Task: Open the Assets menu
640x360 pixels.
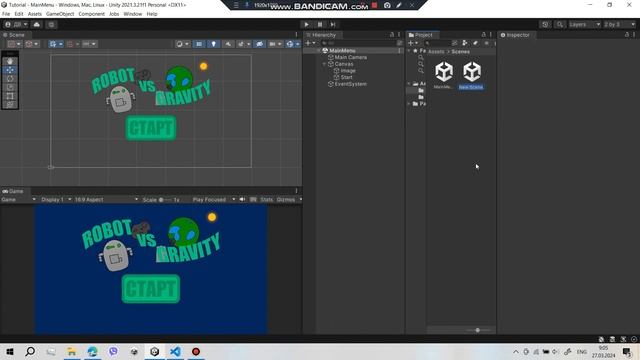Action: pos(35,14)
